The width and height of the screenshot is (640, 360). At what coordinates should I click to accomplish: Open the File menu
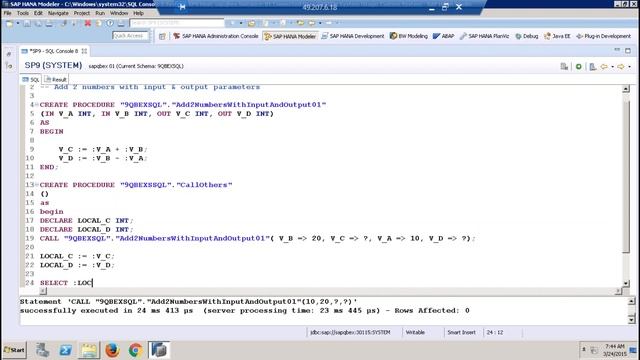point(7,13)
